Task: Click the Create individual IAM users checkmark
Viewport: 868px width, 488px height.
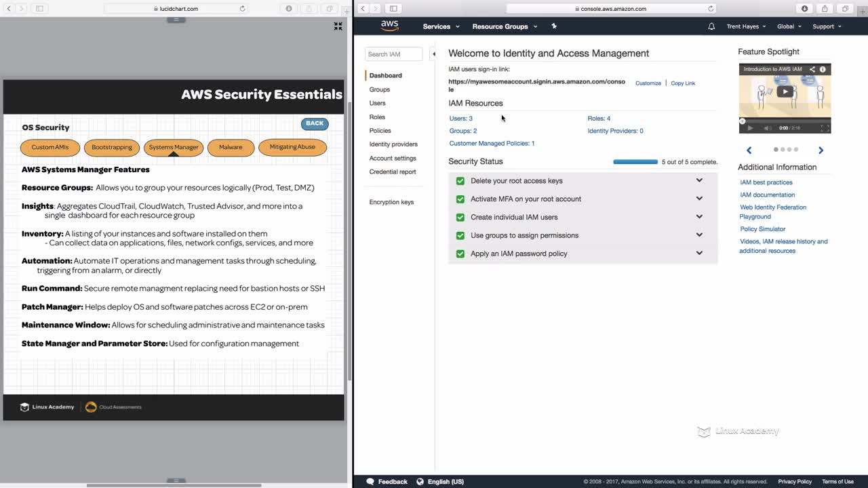Action: pos(460,218)
